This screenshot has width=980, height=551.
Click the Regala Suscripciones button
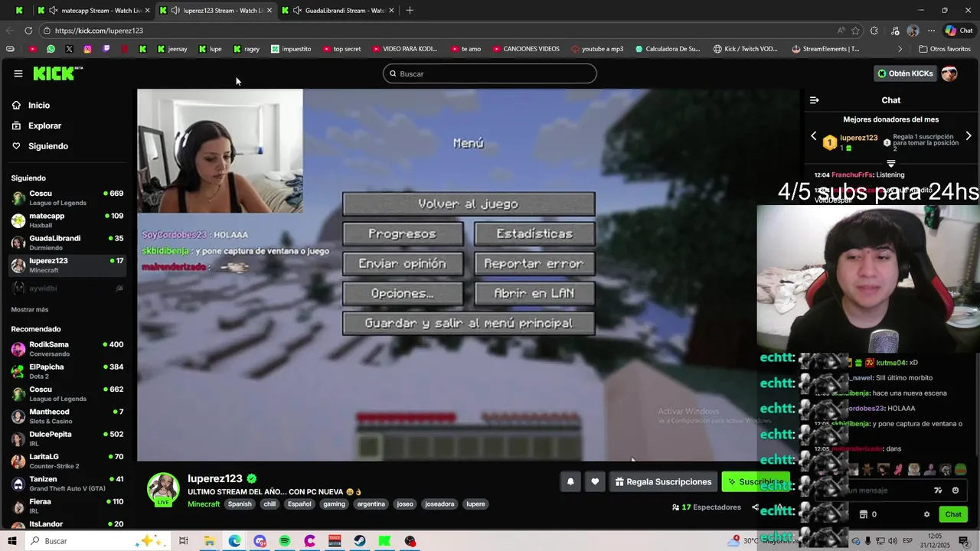click(663, 481)
